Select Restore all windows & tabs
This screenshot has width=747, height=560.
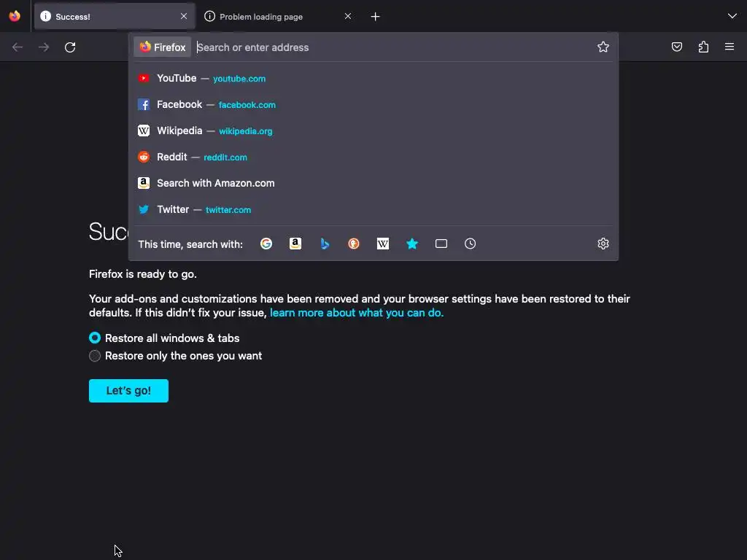point(164,338)
